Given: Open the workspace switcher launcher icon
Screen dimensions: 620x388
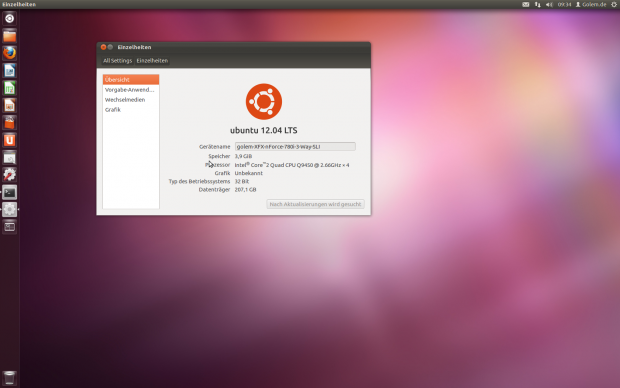Looking at the screenshot, I should click(9, 227).
